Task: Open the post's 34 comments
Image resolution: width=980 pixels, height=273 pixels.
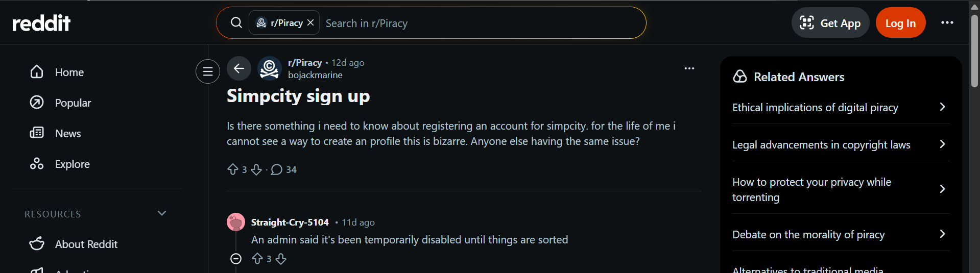Action: click(284, 169)
